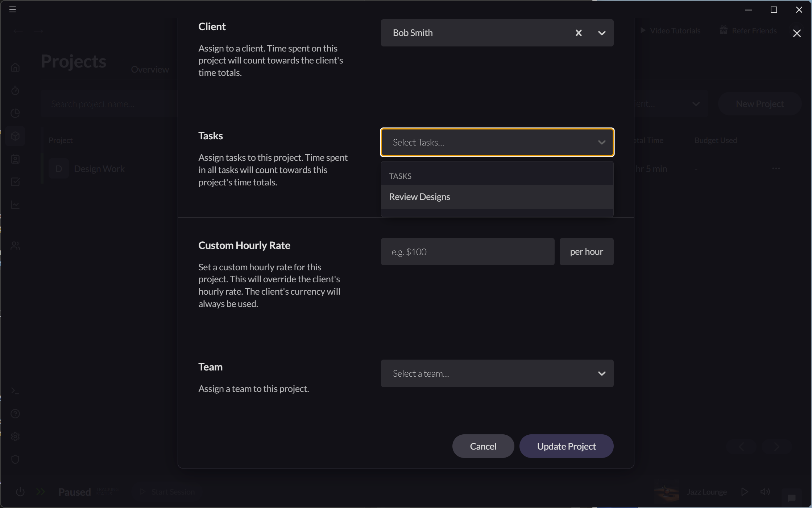This screenshot has height=508, width=812.
Task: Go to Home in sidebar
Action: tap(15, 68)
